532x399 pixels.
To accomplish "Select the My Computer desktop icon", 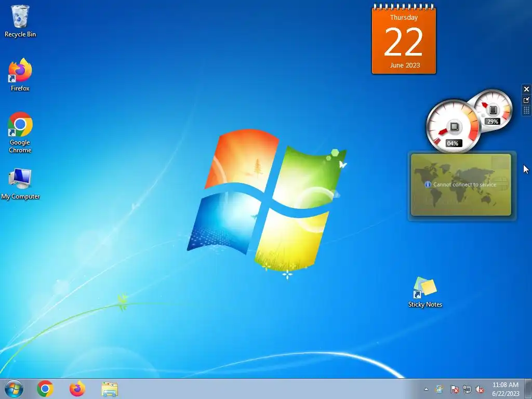I will pyautogui.click(x=20, y=183).
